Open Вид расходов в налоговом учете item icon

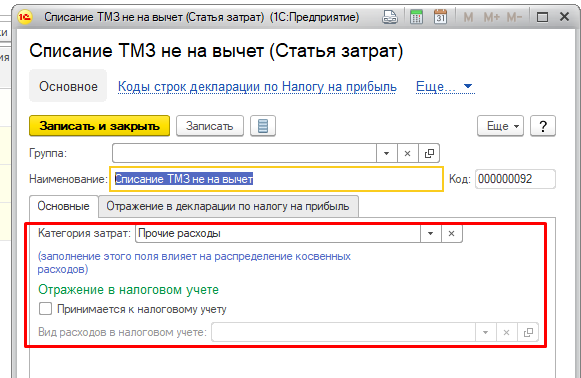(528, 332)
